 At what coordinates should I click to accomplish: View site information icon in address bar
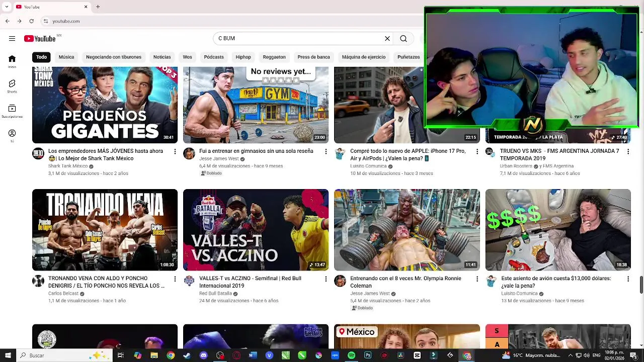[x=46, y=21]
